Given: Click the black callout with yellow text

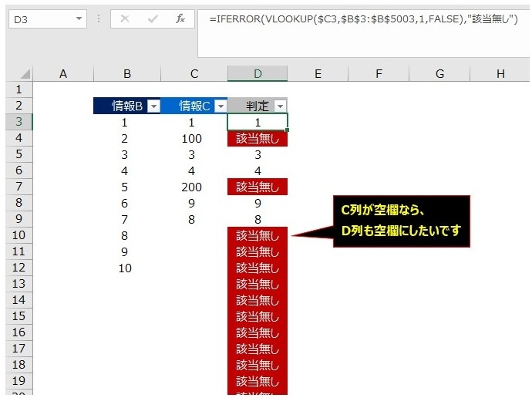Looking at the screenshot, I should tap(400, 221).
